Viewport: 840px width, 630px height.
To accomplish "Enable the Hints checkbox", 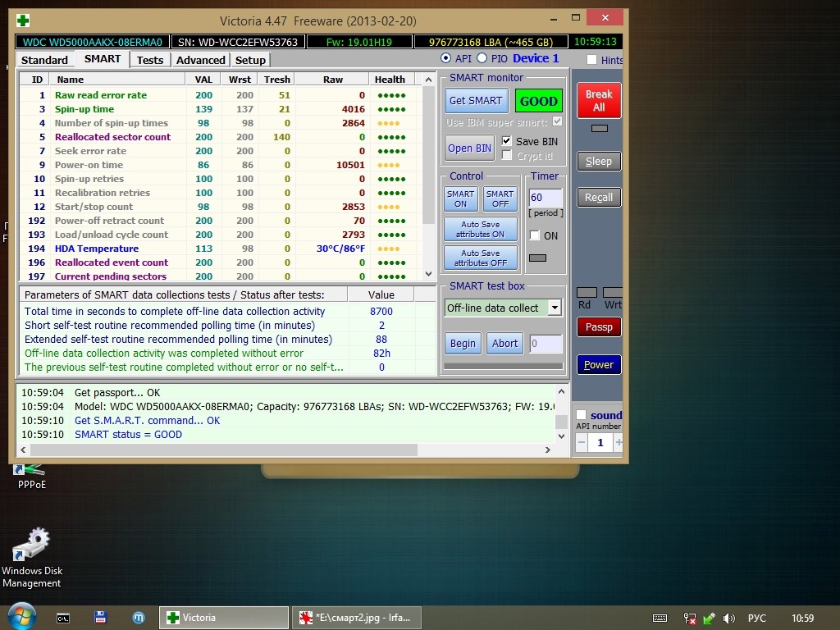I will point(591,60).
